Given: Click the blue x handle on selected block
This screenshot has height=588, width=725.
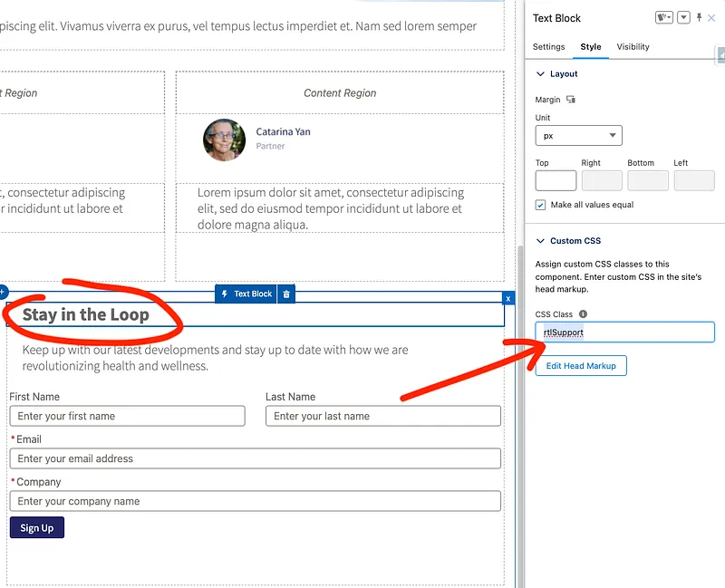Looking at the screenshot, I should tap(507, 299).
